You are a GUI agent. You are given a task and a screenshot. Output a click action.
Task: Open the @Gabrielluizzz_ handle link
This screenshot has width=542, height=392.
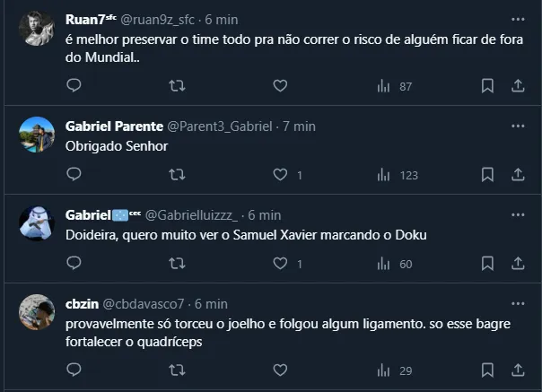tap(192, 215)
